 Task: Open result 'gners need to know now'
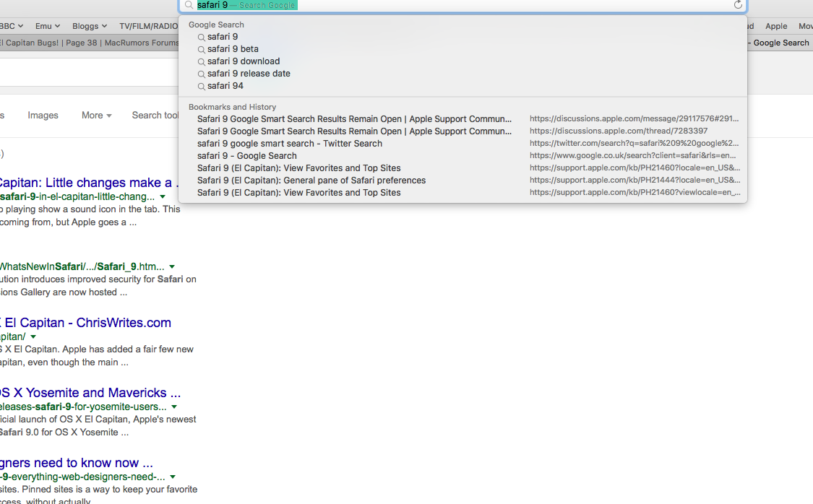77,463
